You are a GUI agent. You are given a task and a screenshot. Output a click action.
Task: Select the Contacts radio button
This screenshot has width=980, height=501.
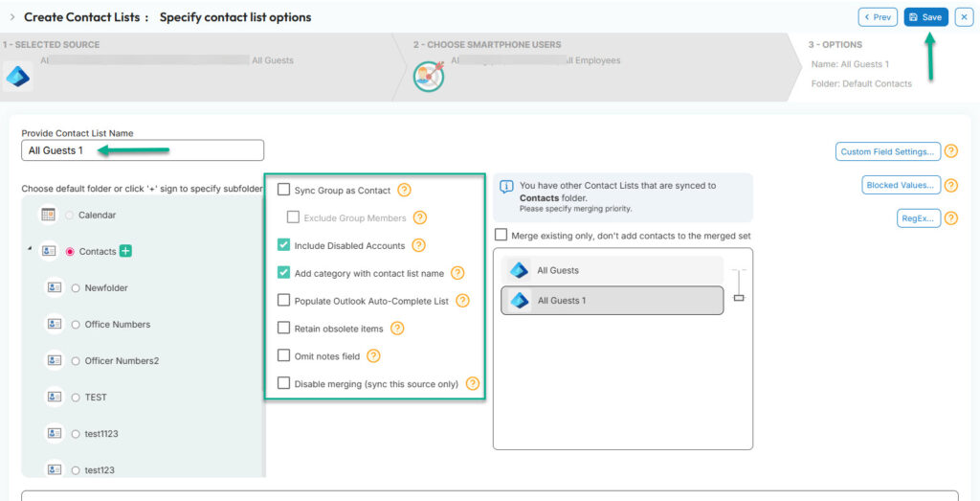tap(70, 251)
